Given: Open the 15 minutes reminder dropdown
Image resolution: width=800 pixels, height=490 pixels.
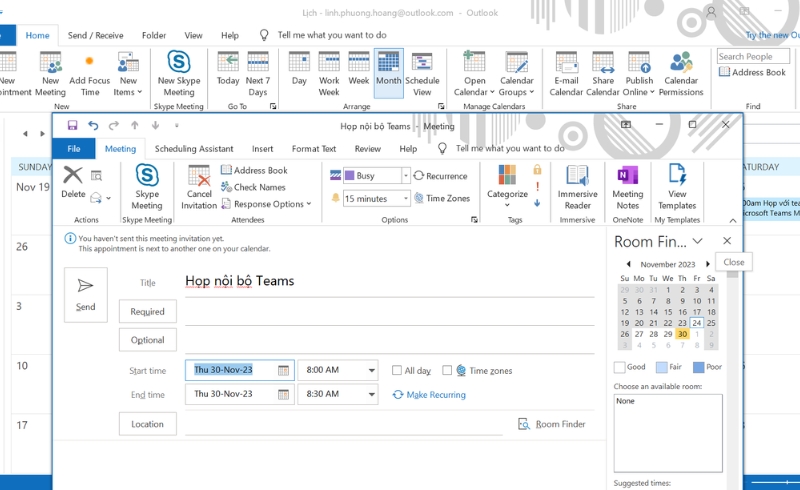Looking at the screenshot, I should coord(406,199).
